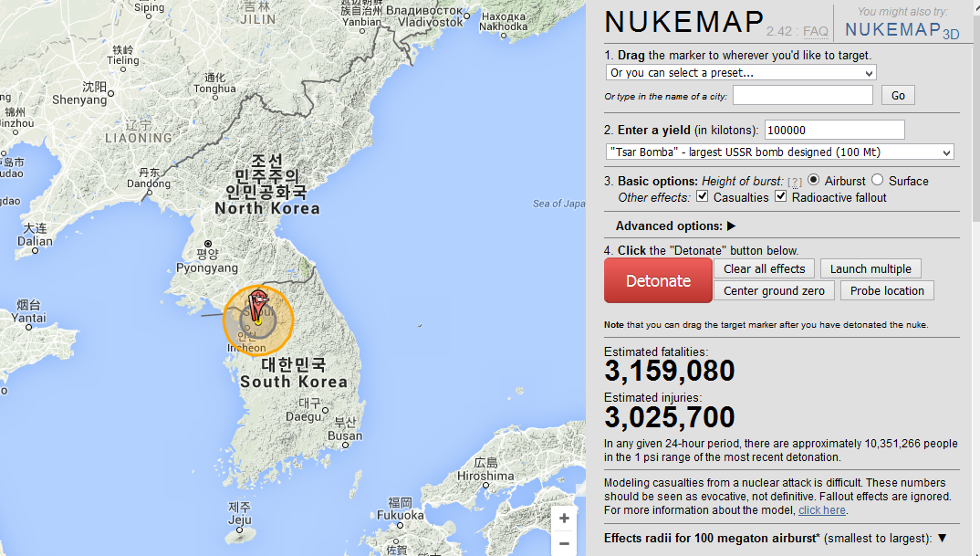Open the preset location dropdown
Viewport: 980px width, 556px height.
point(741,72)
